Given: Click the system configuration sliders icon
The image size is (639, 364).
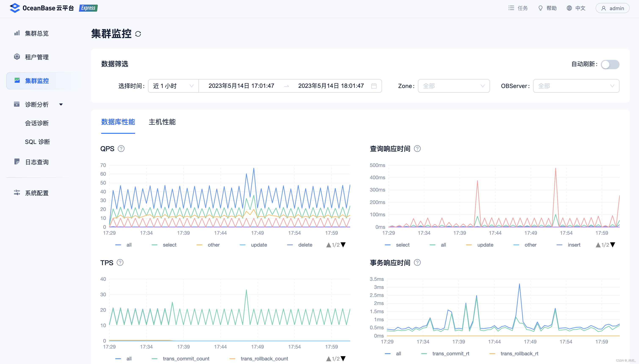Looking at the screenshot, I should tap(17, 193).
